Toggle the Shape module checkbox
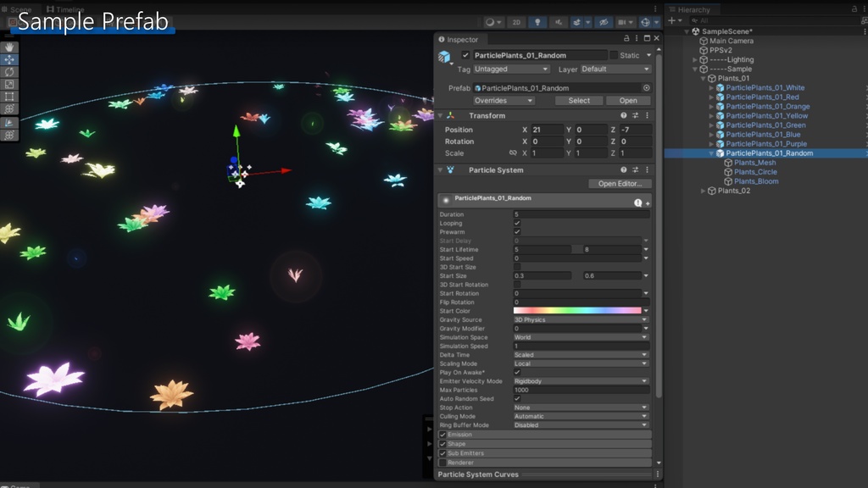 pyautogui.click(x=442, y=444)
